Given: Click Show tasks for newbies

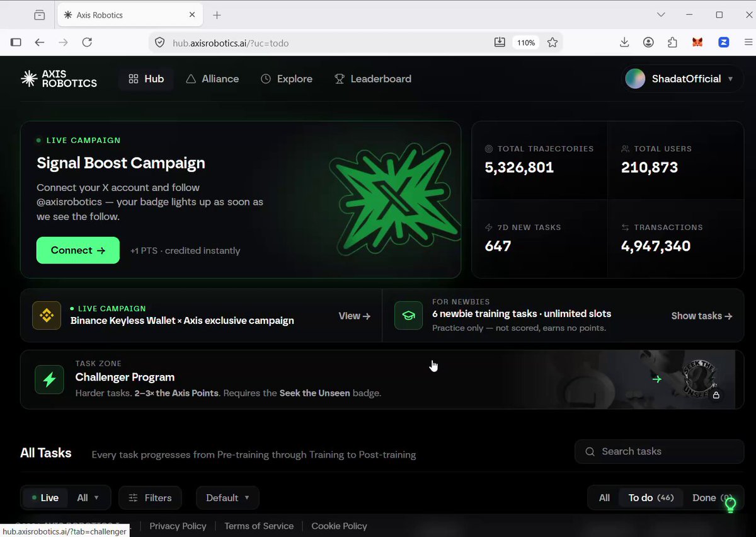Looking at the screenshot, I should (702, 316).
